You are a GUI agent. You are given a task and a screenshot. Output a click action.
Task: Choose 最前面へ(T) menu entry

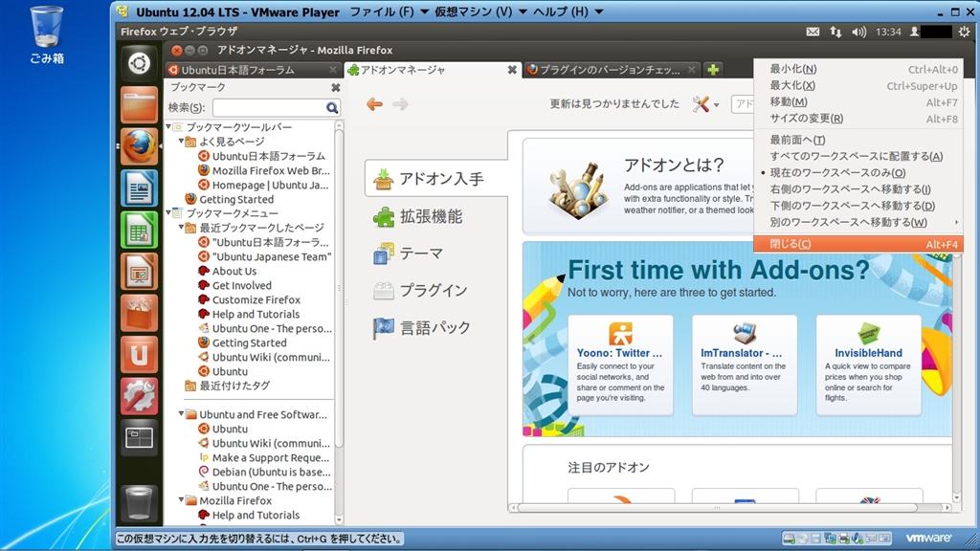point(858,140)
